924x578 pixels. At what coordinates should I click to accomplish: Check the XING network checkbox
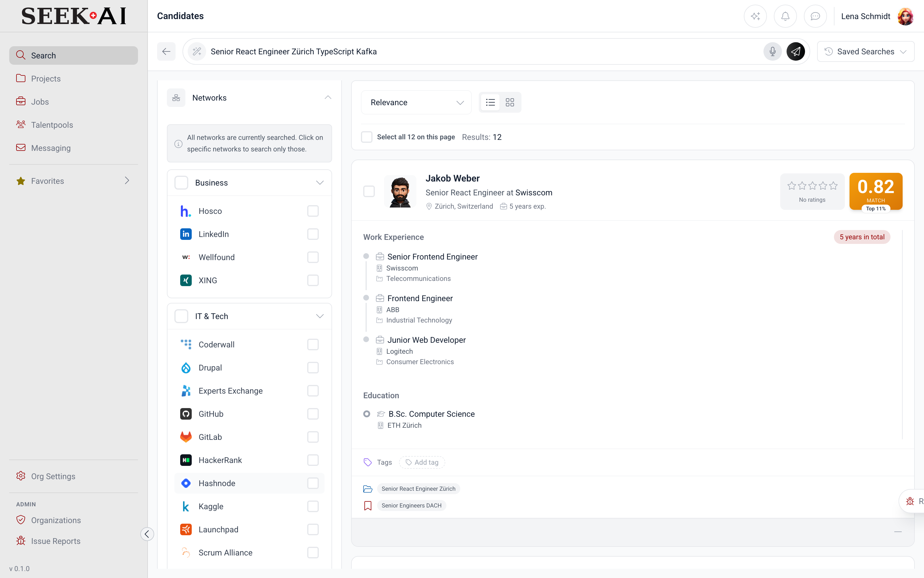[x=313, y=280]
